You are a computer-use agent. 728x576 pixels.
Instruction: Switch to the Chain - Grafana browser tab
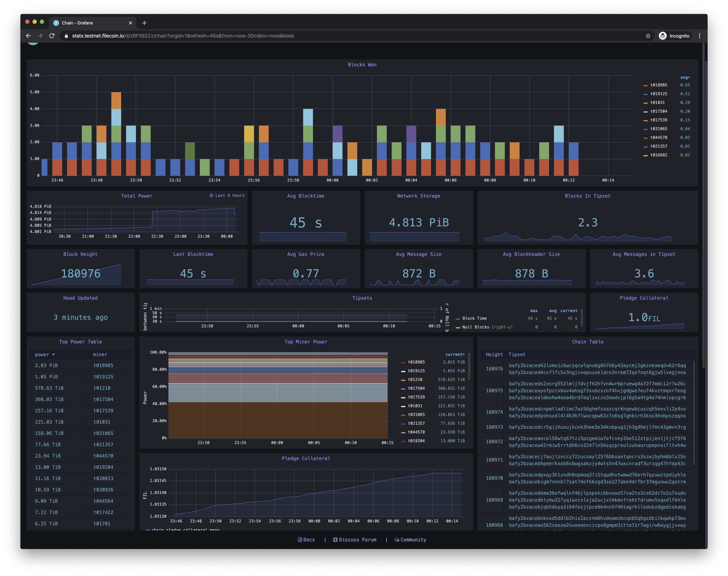(84, 23)
